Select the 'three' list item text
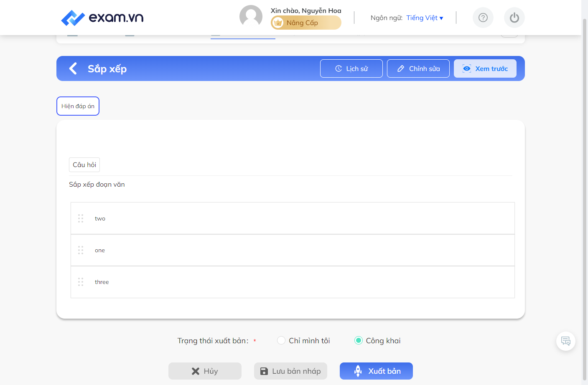 pyautogui.click(x=102, y=282)
